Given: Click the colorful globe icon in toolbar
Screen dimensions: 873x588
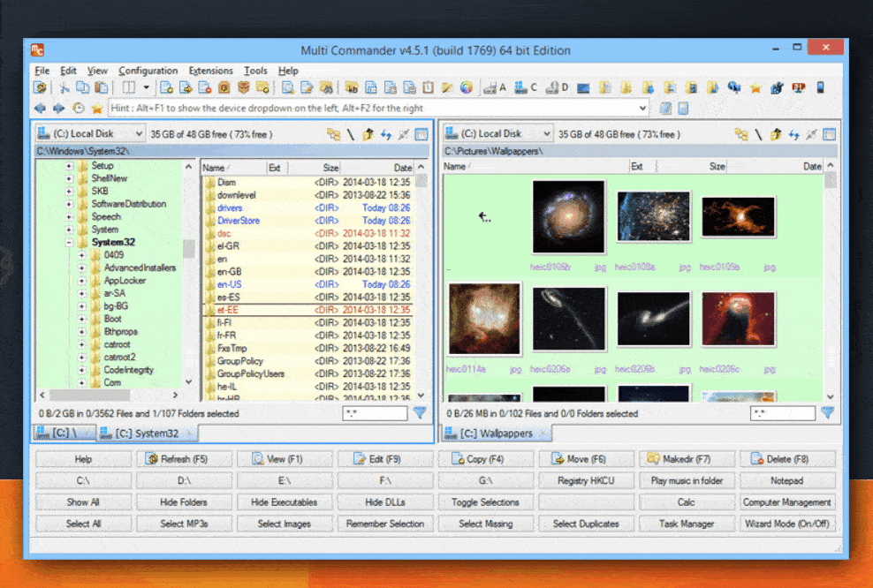Looking at the screenshot, I should (467, 87).
